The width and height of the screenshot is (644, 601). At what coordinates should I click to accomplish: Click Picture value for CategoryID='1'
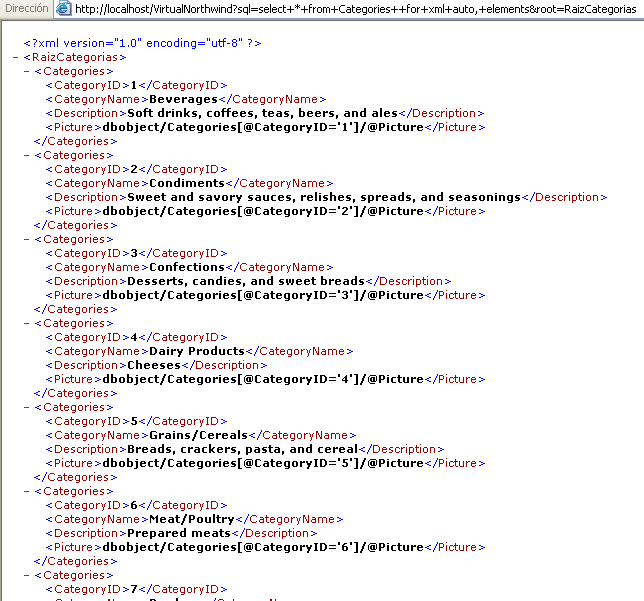[263, 127]
